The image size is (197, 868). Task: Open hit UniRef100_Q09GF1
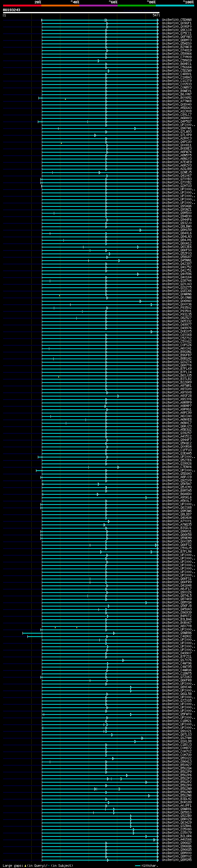[x=177, y=23]
